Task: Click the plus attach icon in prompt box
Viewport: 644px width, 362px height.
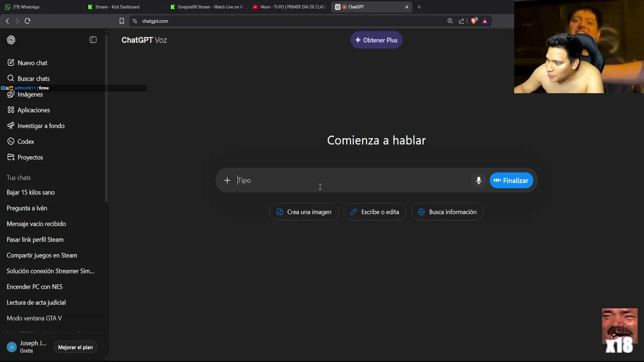Action: coord(227,180)
